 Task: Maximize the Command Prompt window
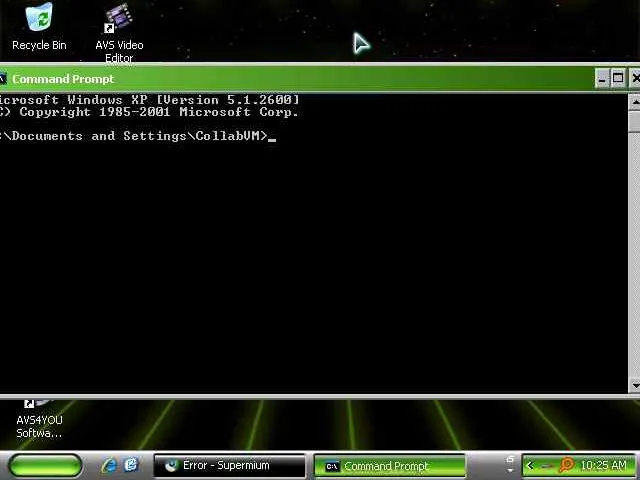pos(618,78)
